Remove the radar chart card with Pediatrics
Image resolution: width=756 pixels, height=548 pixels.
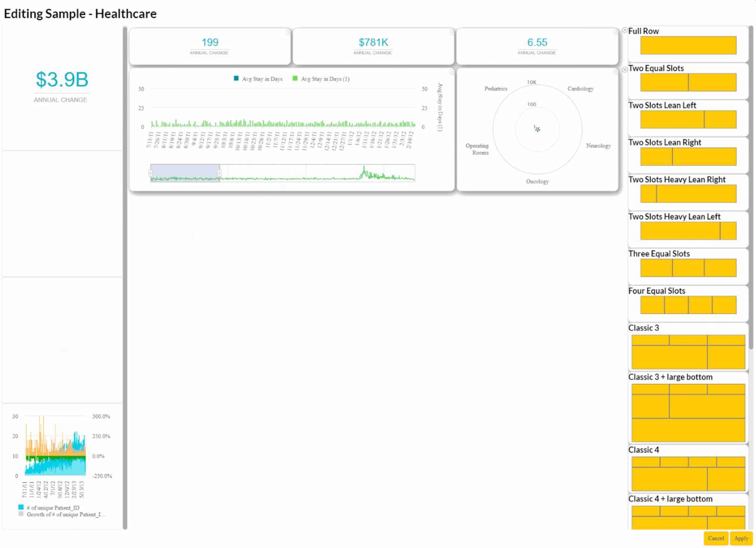(615, 72)
